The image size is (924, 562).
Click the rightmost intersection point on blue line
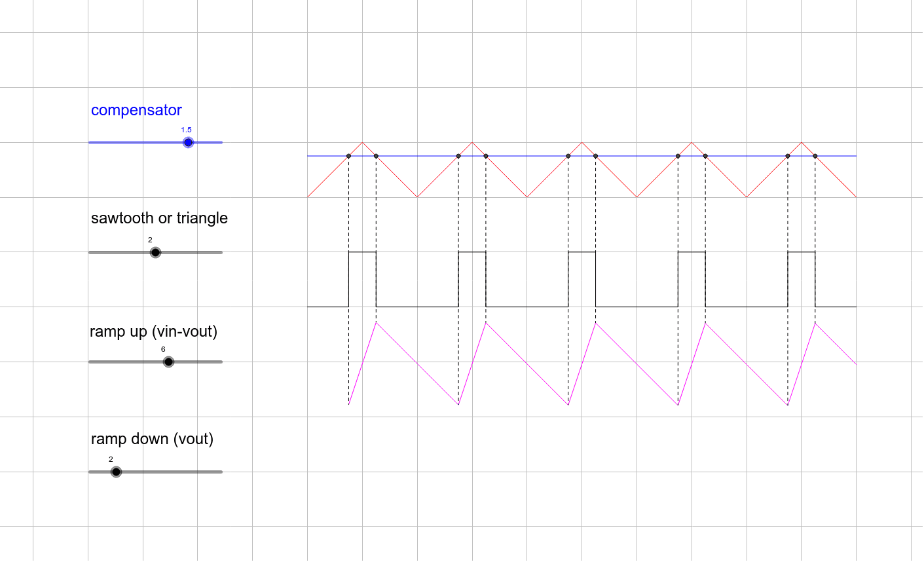coord(815,156)
